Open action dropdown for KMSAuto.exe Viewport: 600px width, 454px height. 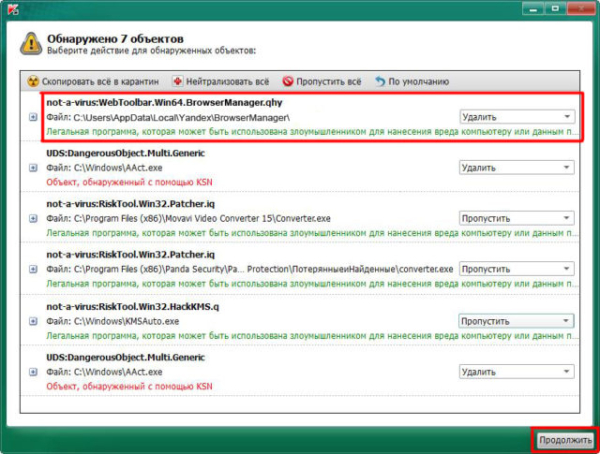click(517, 321)
